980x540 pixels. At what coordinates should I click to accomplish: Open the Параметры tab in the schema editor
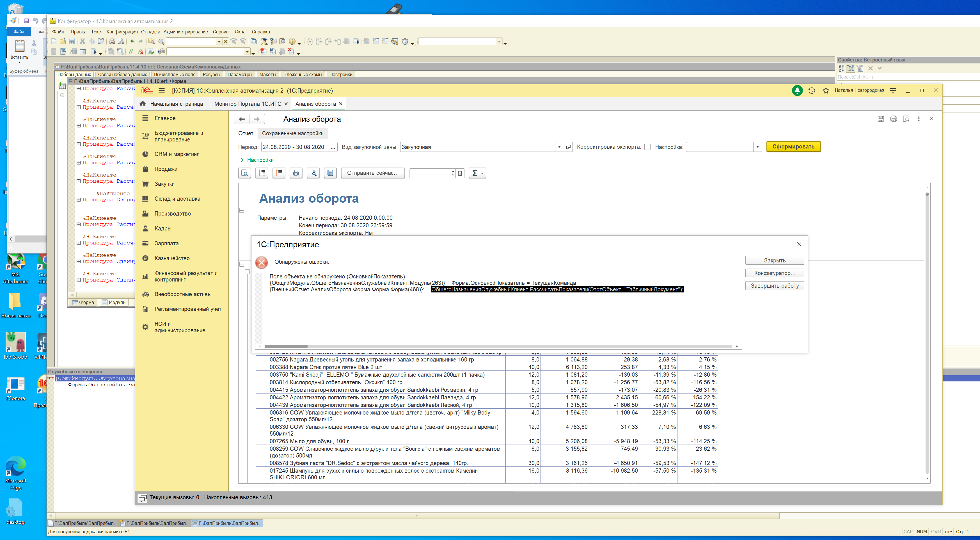coord(240,74)
